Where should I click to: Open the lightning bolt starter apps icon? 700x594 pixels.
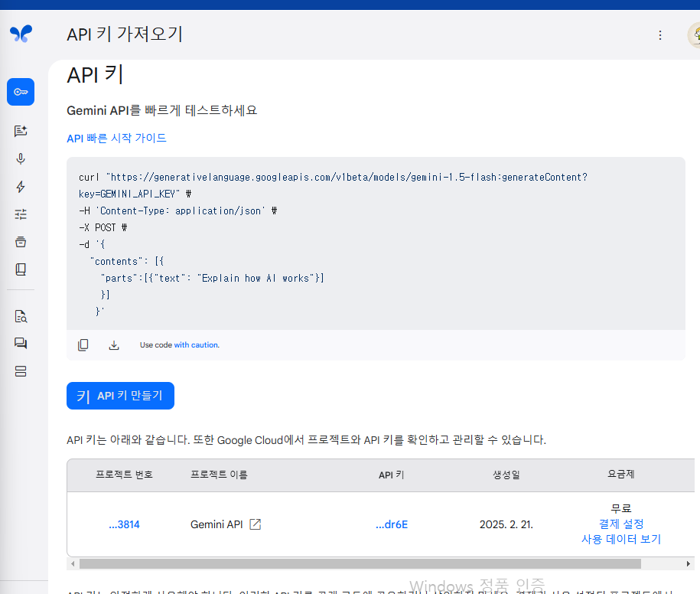point(21,187)
